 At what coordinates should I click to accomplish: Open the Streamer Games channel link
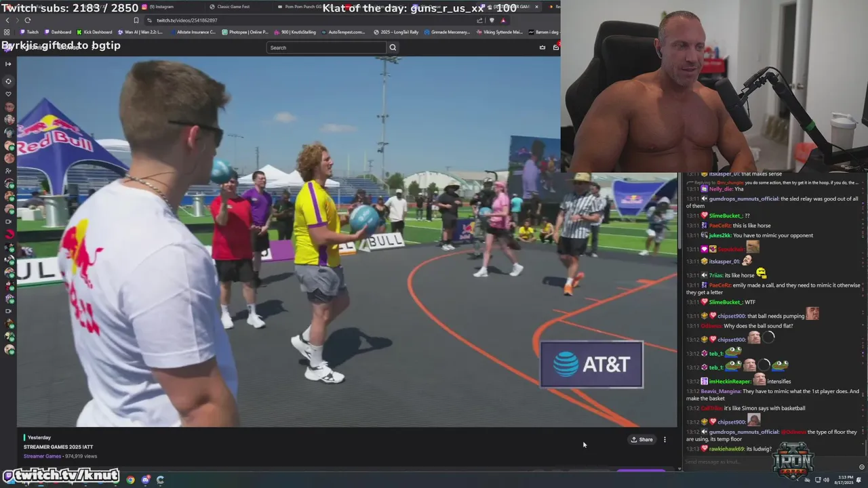point(42,456)
